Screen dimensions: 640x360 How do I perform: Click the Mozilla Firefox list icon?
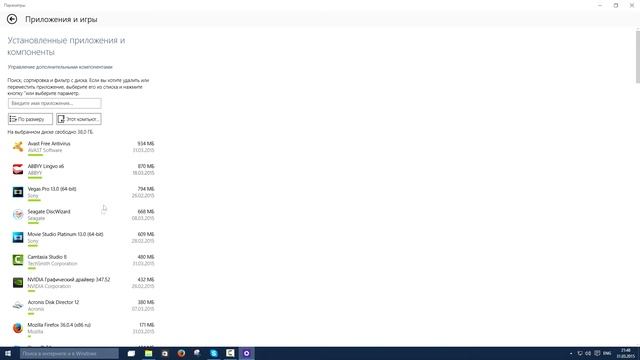point(18,328)
